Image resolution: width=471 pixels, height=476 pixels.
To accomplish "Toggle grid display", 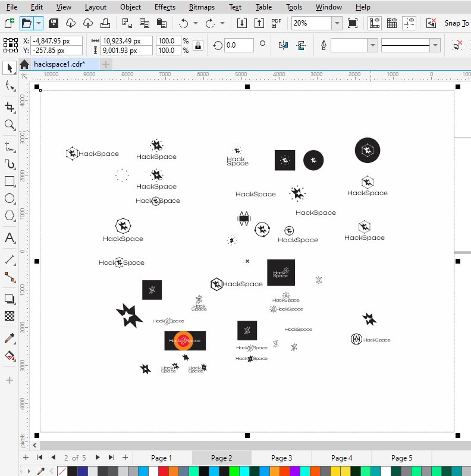I will (x=392, y=23).
